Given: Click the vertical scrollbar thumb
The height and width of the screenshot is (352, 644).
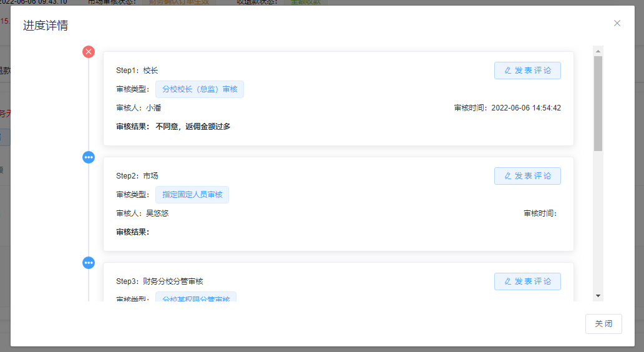Looking at the screenshot, I should [x=598, y=103].
